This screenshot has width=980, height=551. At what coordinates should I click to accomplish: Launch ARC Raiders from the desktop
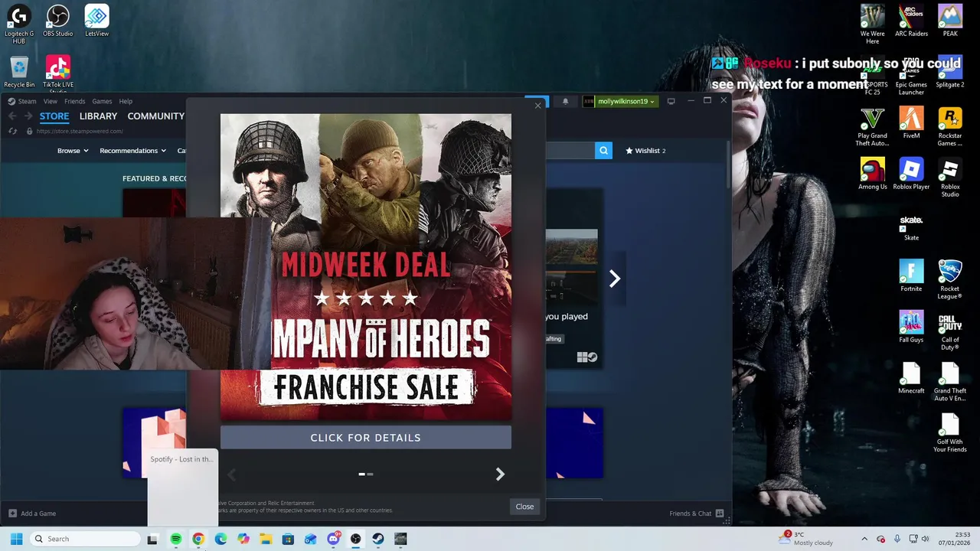pyautogui.click(x=911, y=21)
